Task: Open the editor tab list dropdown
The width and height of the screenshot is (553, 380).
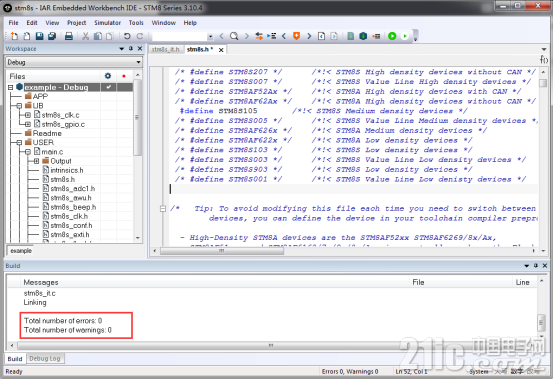Action: (543, 49)
